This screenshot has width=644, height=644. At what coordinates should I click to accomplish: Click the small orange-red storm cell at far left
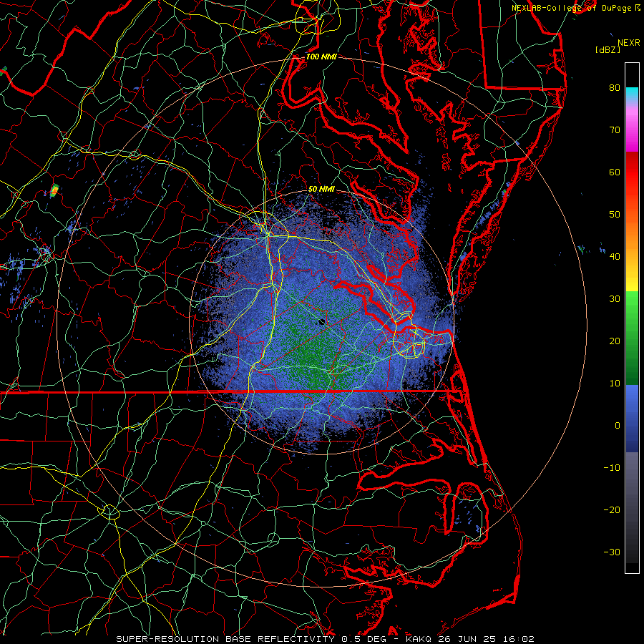54,190
